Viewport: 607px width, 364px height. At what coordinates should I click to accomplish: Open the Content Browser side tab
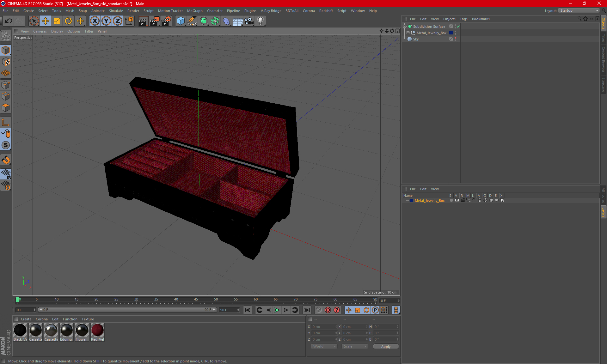604,60
